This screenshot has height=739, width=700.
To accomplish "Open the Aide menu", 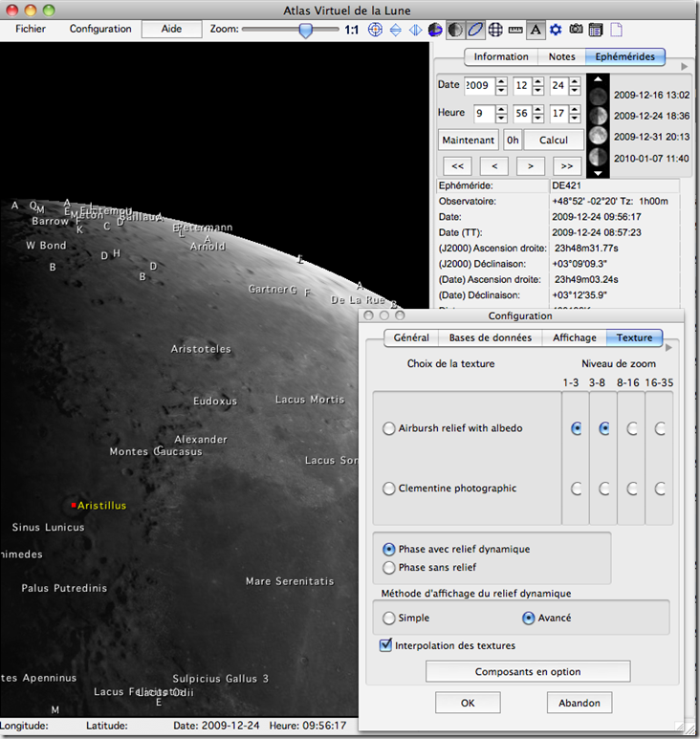I will [x=171, y=29].
